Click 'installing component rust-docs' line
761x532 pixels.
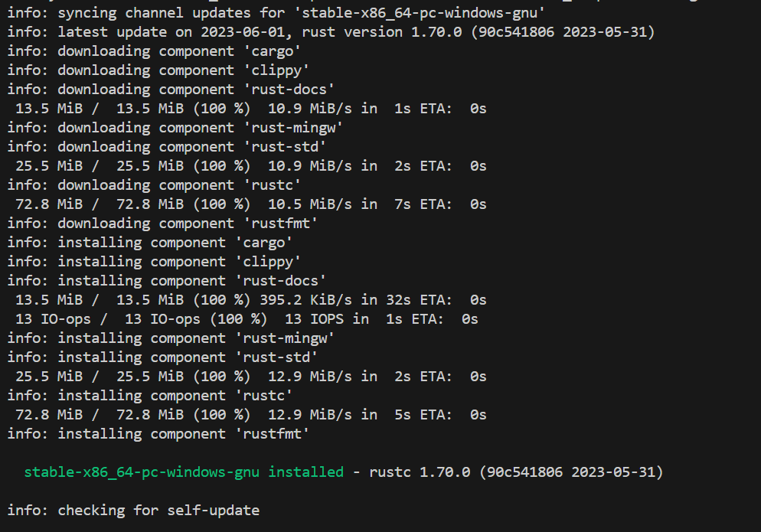pos(166,281)
